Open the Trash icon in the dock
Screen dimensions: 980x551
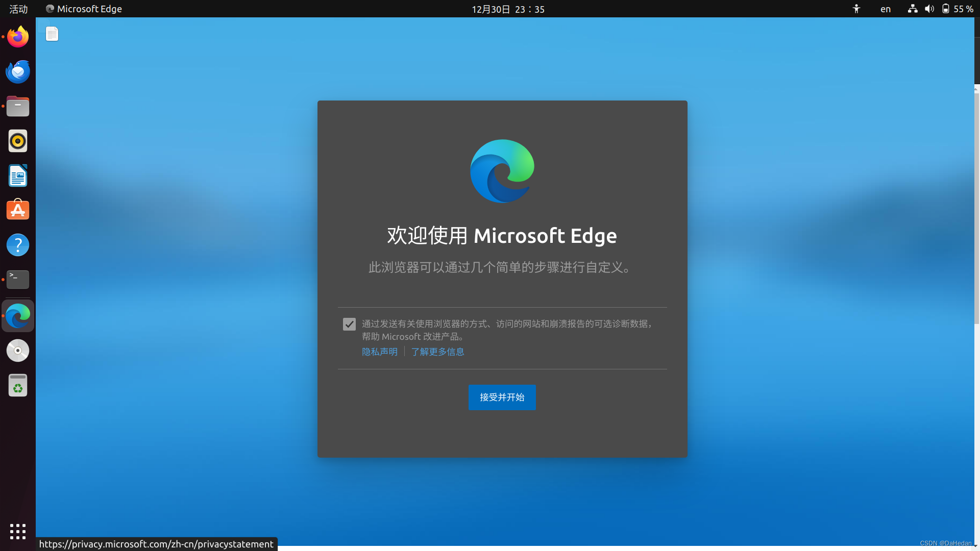coord(18,385)
